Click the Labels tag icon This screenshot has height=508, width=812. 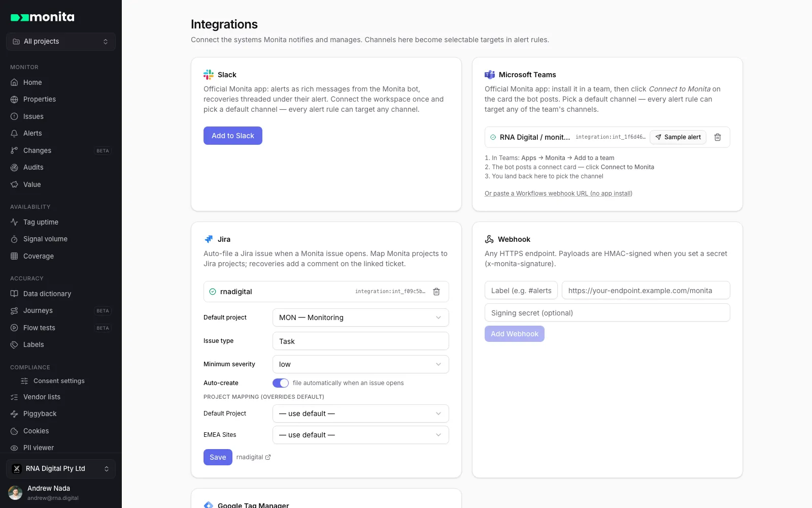click(x=14, y=345)
